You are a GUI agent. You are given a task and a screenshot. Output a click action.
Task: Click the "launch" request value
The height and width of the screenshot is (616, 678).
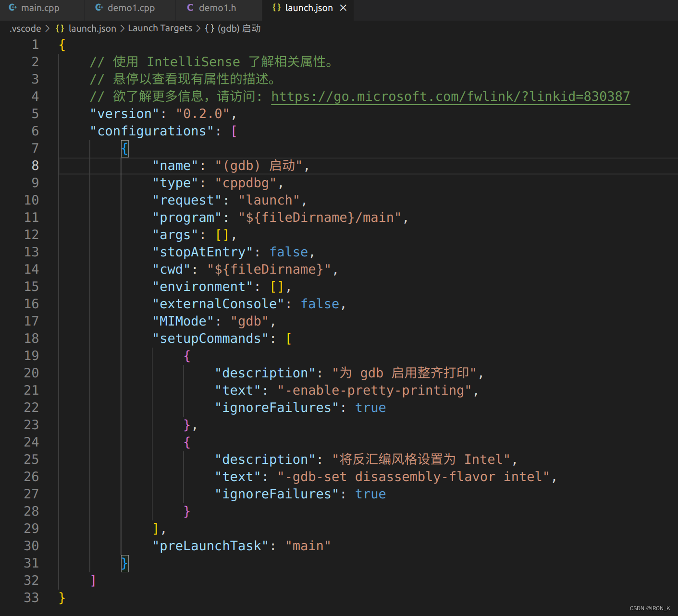[269, 200]
